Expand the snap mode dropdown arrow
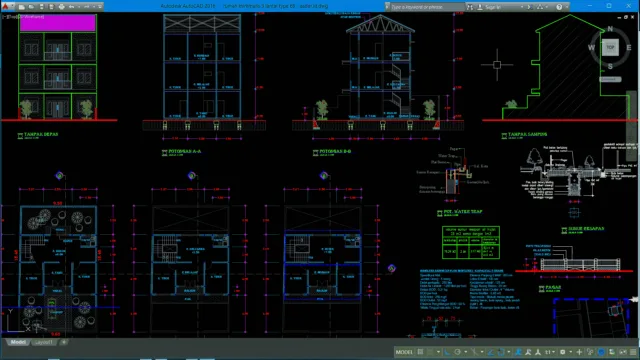This screenshot has width=640, height=360. point(438,352)
